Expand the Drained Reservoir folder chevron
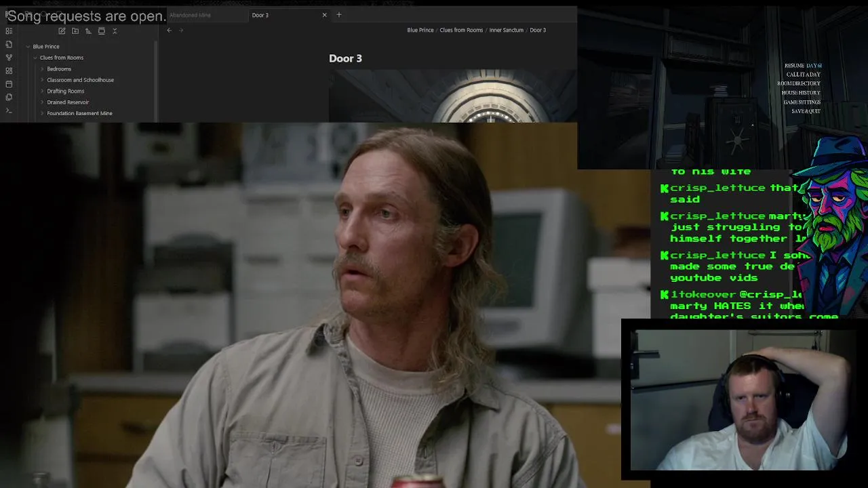 42,102
